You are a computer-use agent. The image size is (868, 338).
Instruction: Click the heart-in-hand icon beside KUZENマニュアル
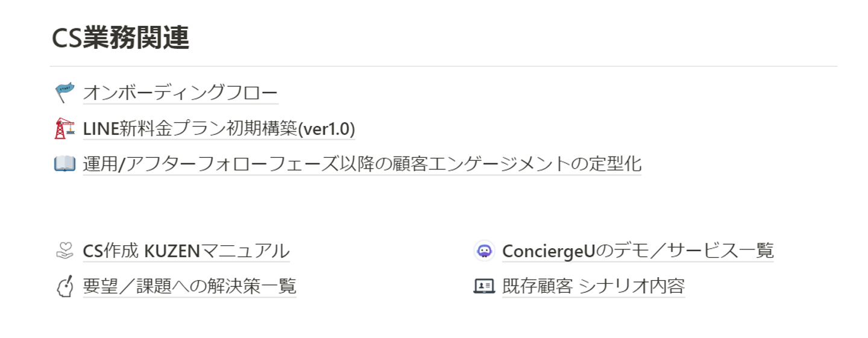(64, 251)
